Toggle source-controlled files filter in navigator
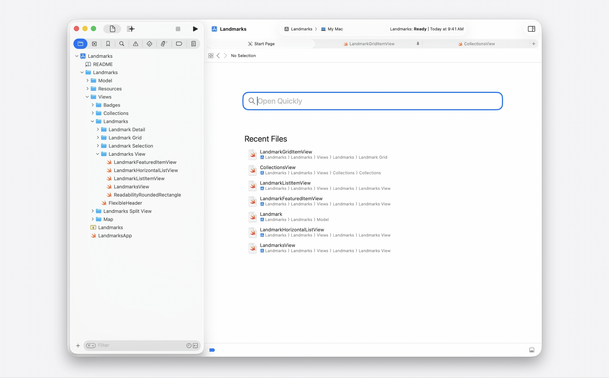This screenshot has width=609, height=378. [x=195, y=345]
